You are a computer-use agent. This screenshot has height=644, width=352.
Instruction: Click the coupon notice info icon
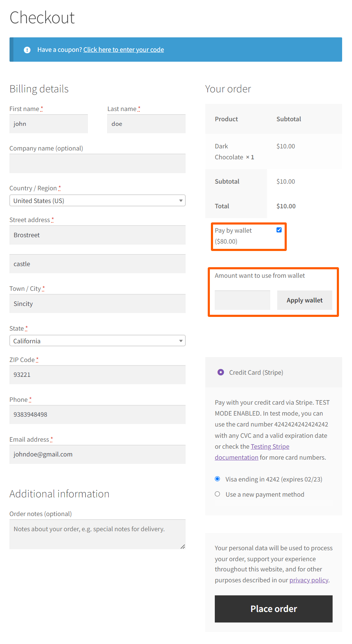(x=27, y=50)
